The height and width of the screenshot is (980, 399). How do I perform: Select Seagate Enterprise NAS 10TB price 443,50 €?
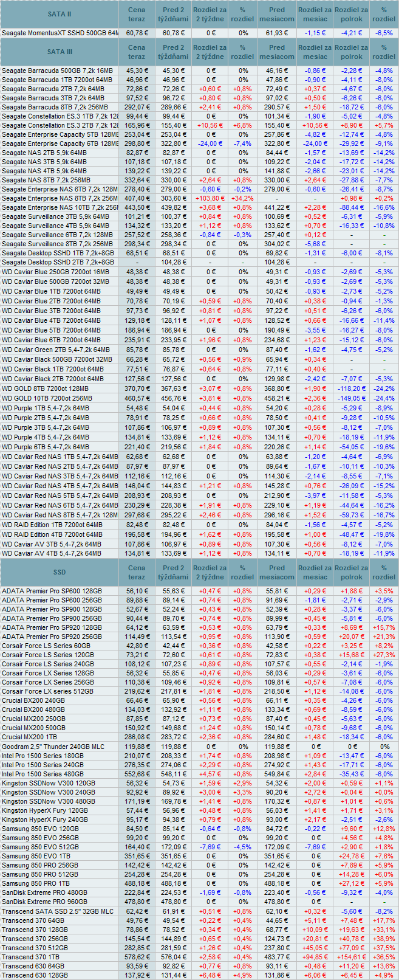click(137, 207)
